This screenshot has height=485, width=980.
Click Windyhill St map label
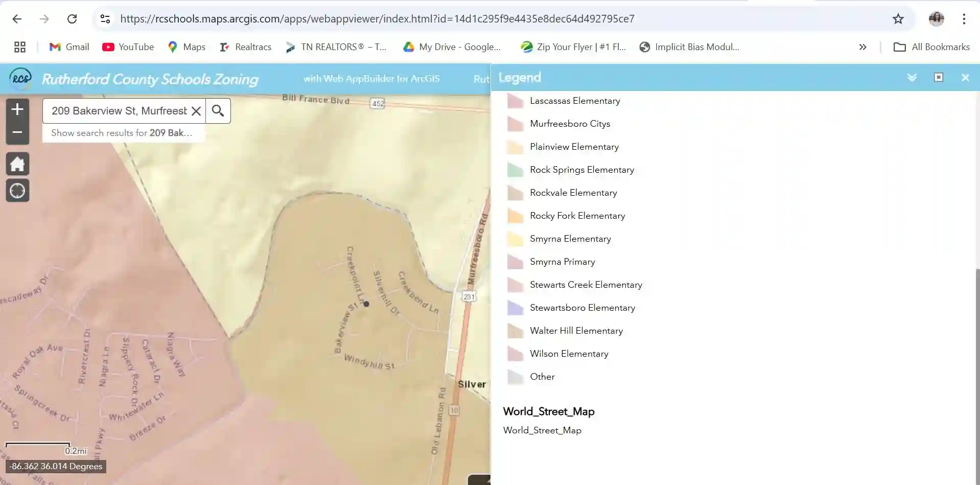point(369,361)
